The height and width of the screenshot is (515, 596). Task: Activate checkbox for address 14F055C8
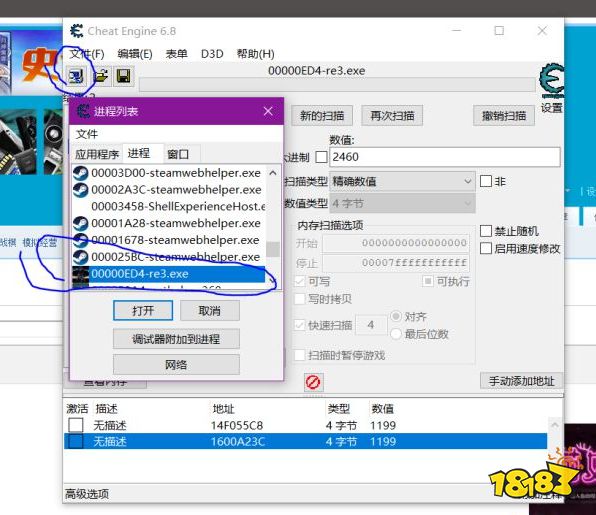click(76, 425)
